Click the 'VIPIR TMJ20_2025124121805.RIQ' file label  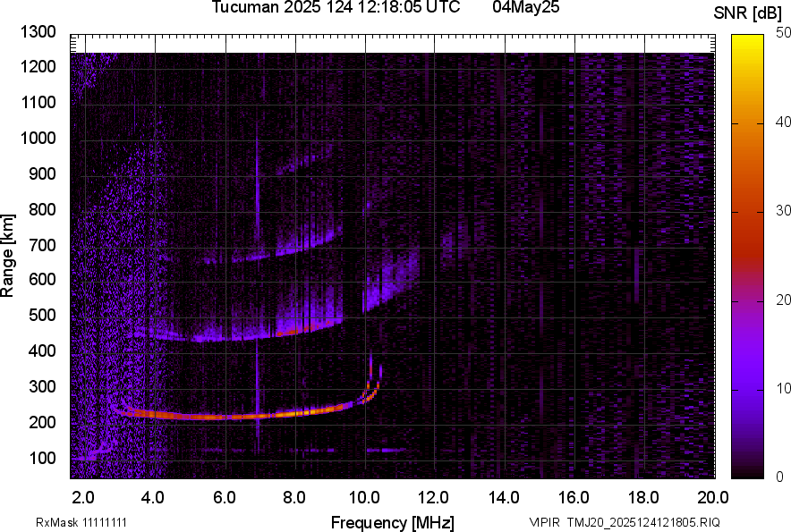pyautogui.click(x=625, y=522)
